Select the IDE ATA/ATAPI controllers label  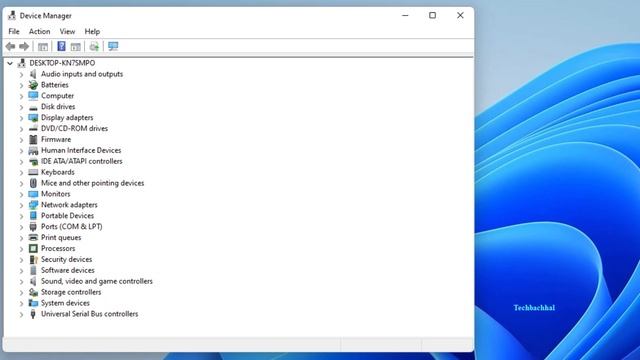[82, 161]
